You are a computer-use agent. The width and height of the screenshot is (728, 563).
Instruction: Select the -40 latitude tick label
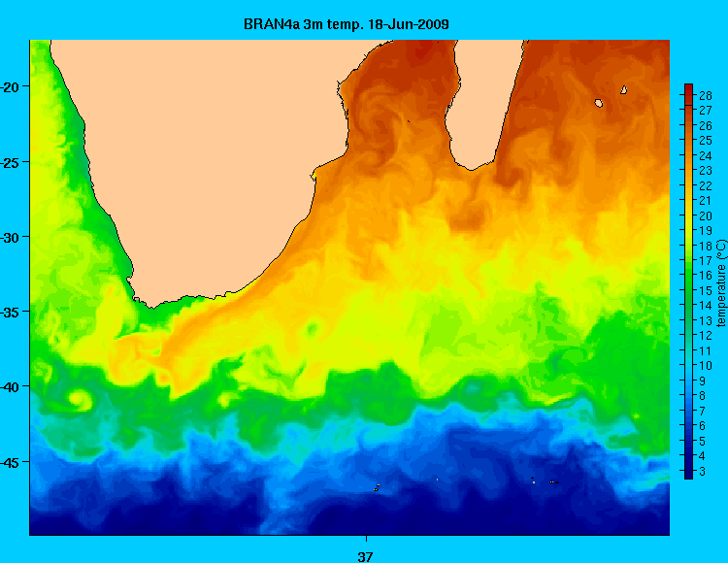(x=9, y=386)
